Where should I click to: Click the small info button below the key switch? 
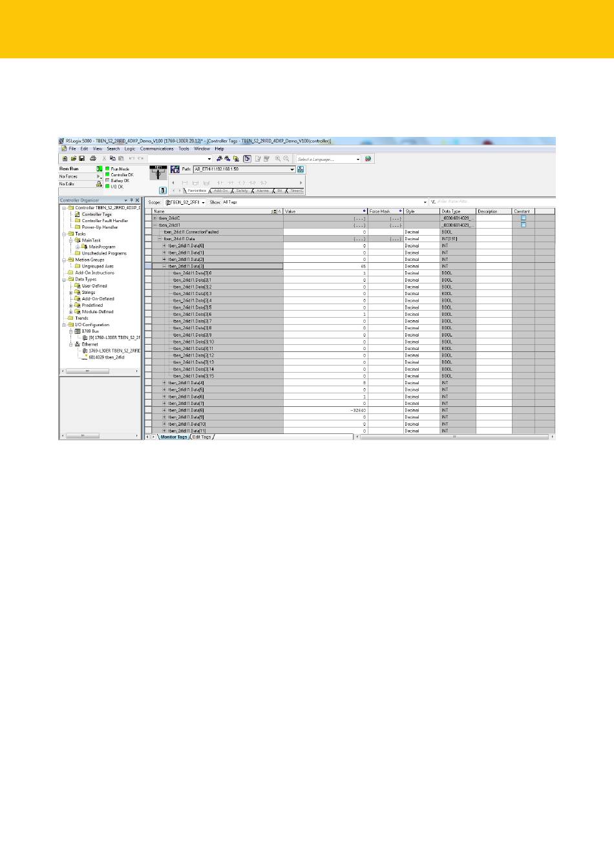[x=163, y=190]
